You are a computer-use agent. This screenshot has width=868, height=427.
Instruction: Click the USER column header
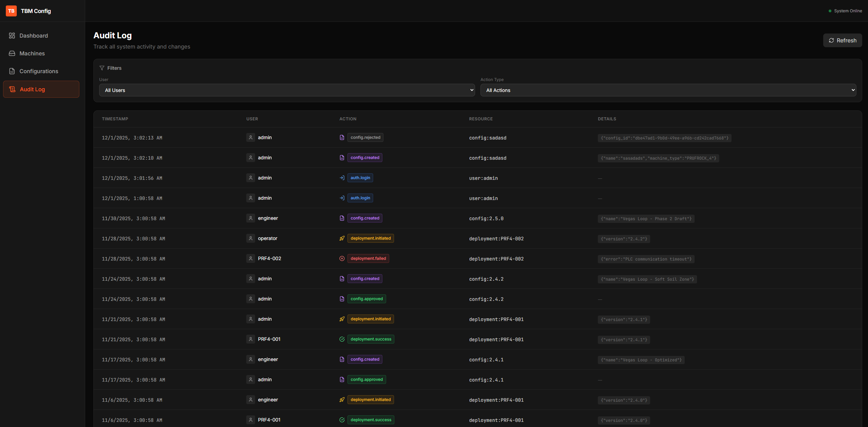tap(252, 119)
